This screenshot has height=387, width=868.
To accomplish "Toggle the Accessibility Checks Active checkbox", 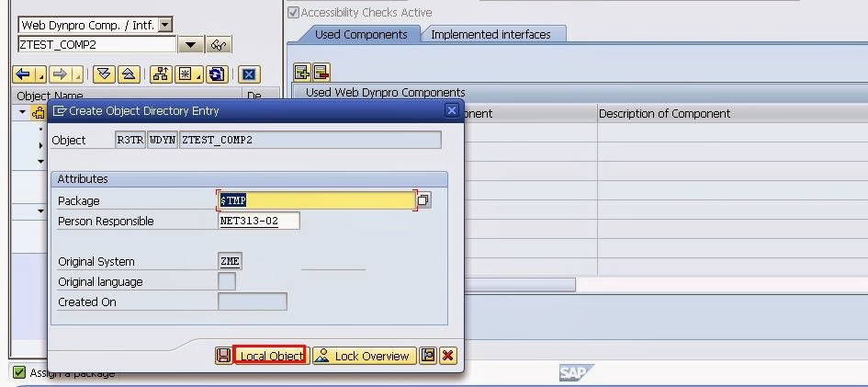I will pyautogui.click(x=293, y=12).
